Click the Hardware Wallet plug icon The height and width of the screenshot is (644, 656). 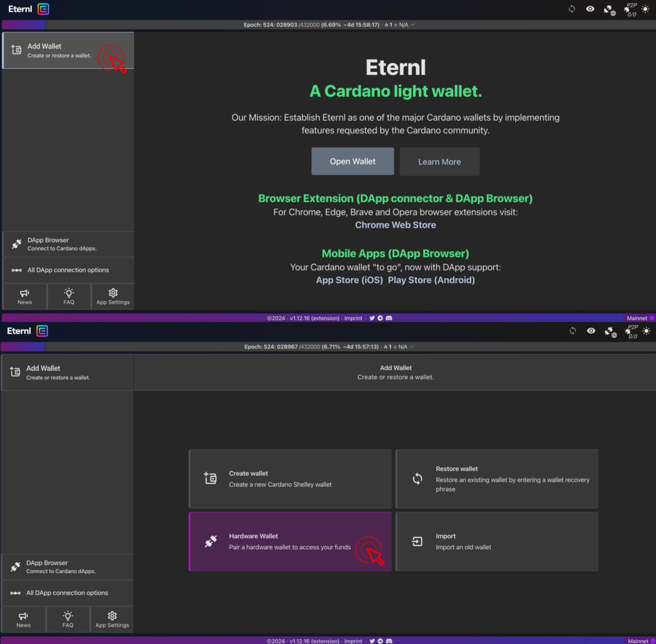click(x=211, y=542)
